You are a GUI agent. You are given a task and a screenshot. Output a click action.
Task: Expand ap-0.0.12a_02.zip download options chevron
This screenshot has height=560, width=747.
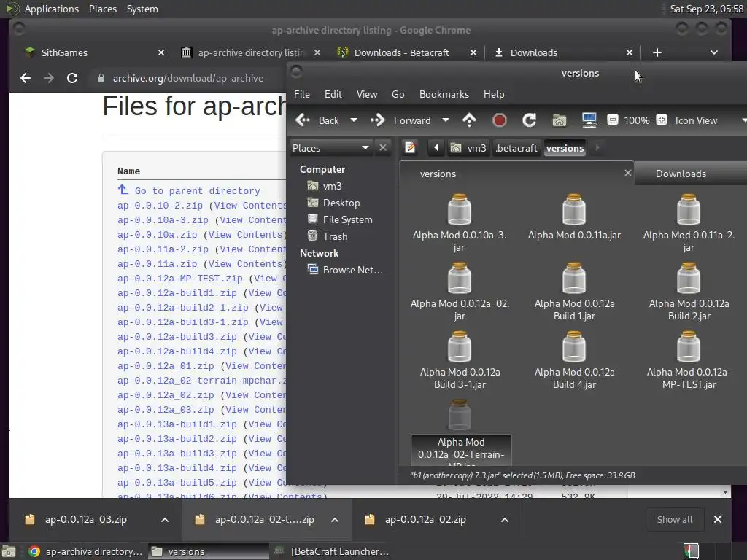coord(505,520)
